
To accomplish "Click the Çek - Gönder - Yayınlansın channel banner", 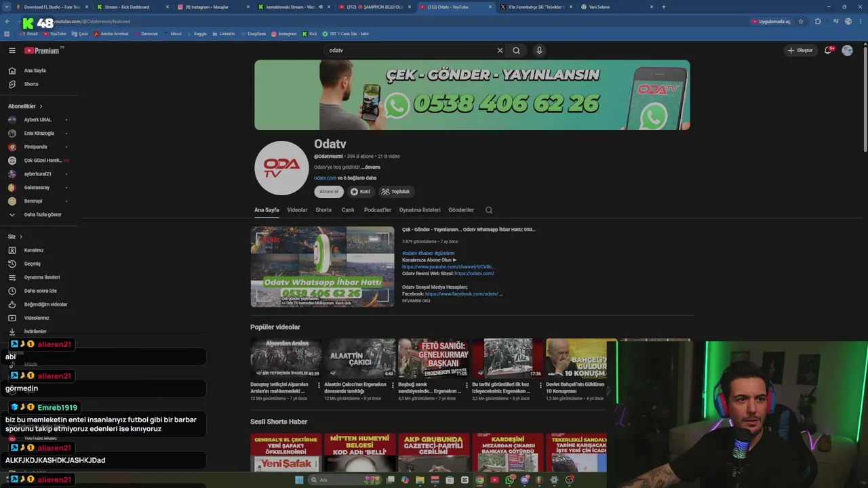I will (472, 95).
